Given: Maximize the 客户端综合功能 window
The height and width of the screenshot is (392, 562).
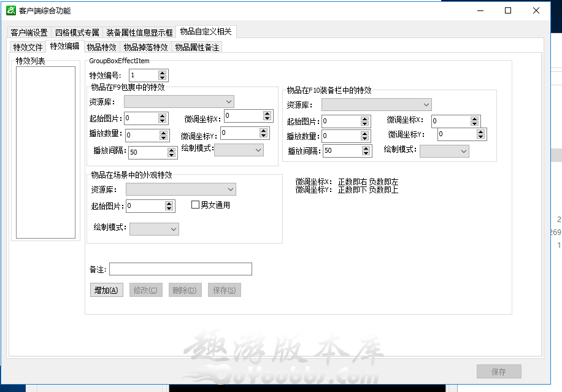Looking at the screenshot, I should pos(508,10).
